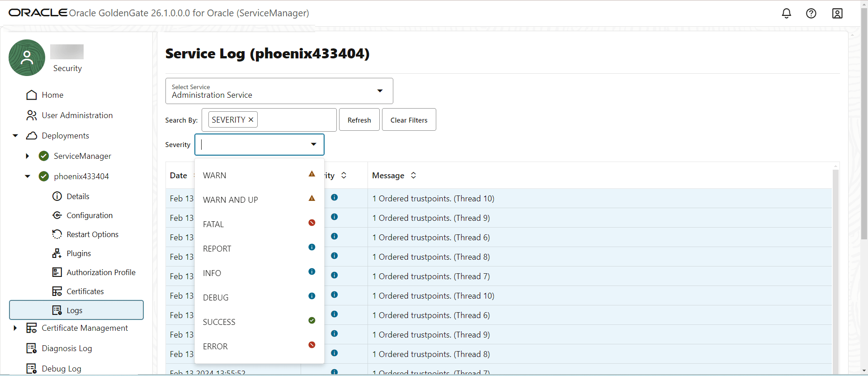This screenshot has height=376, width=868.
Task: Click the Certificate Management icon
Action: coord(32,328)
